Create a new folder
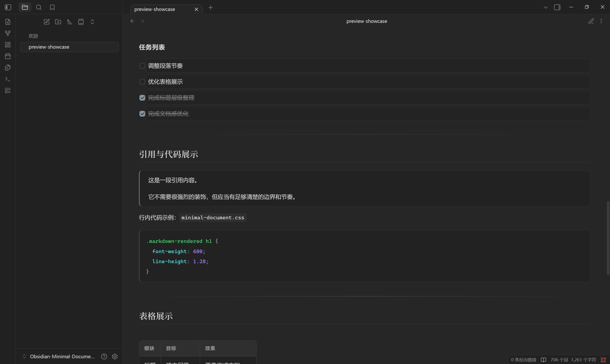Screen dimensions: 610x364 pos(58,22)
